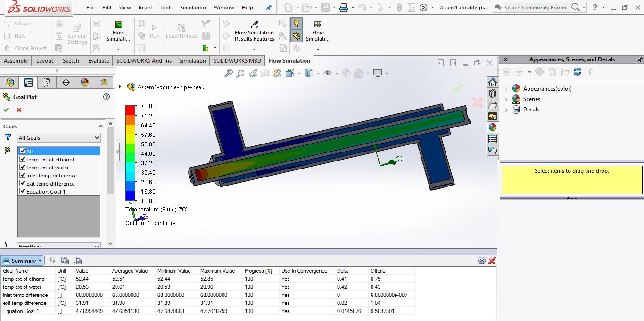Open View Palette icon in task pane
The image size is (644, 321).
click(493, 116)
